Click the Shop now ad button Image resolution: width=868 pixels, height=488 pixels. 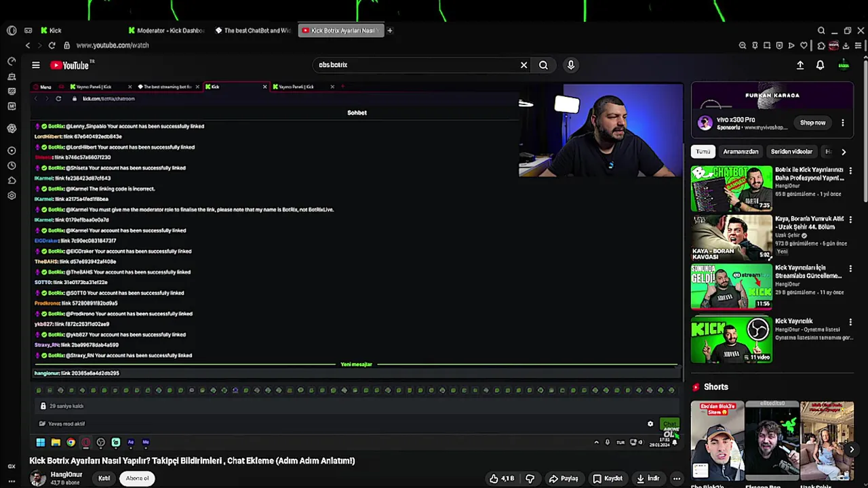812,123
